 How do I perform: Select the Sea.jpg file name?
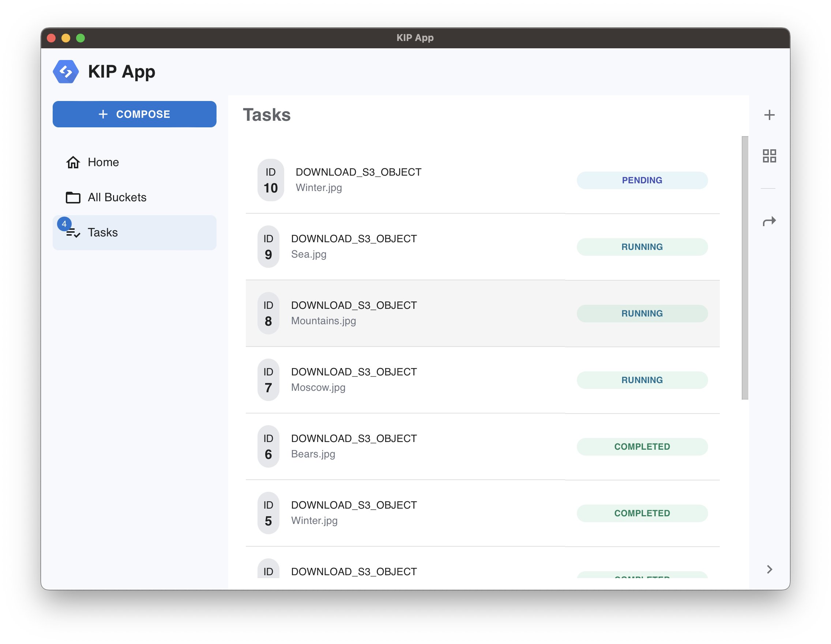click(309, 255)
